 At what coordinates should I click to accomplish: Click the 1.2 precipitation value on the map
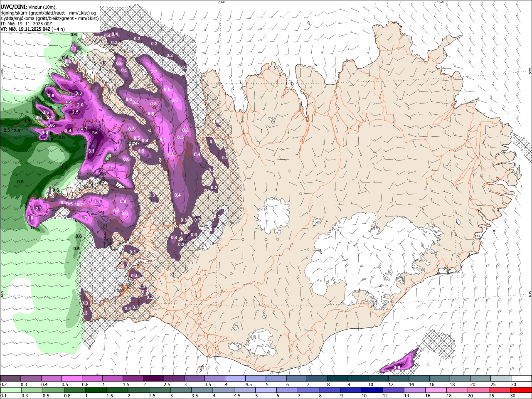pos(84,218)
